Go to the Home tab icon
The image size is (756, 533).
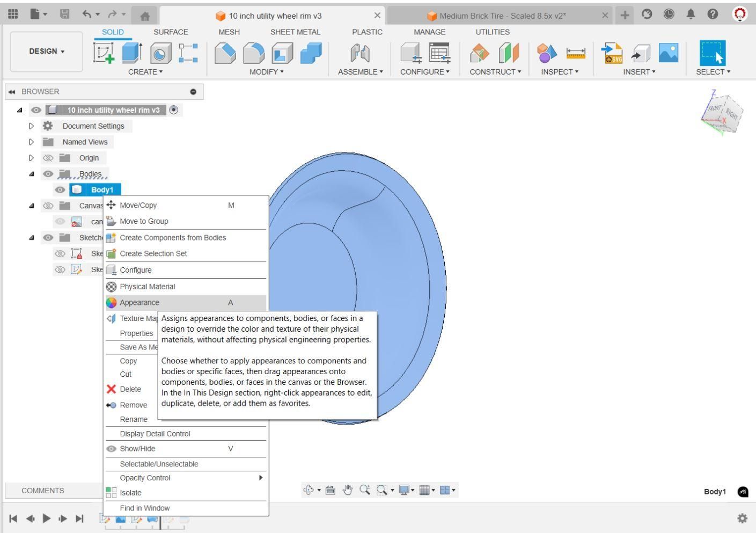pyautogui.click(x=145, y=17)
